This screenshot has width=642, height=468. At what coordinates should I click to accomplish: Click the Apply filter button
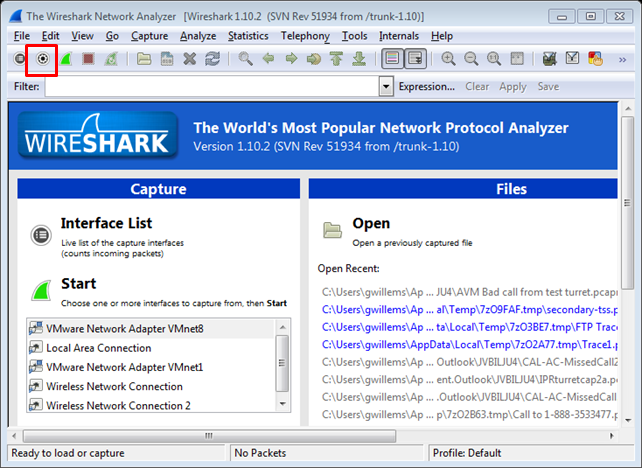click(x=513, y=87)
